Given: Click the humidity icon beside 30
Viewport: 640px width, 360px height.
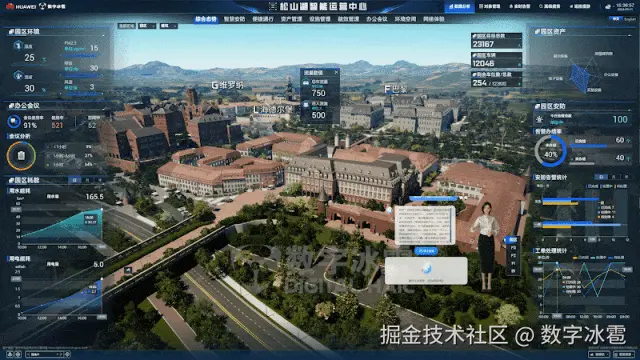Looking at the screenshot, I should [18, 76].
